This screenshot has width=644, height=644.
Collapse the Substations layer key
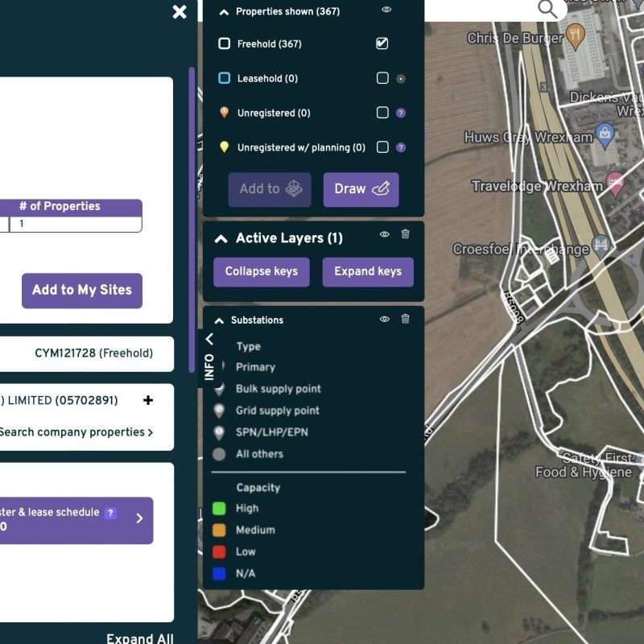pos(219,320)
